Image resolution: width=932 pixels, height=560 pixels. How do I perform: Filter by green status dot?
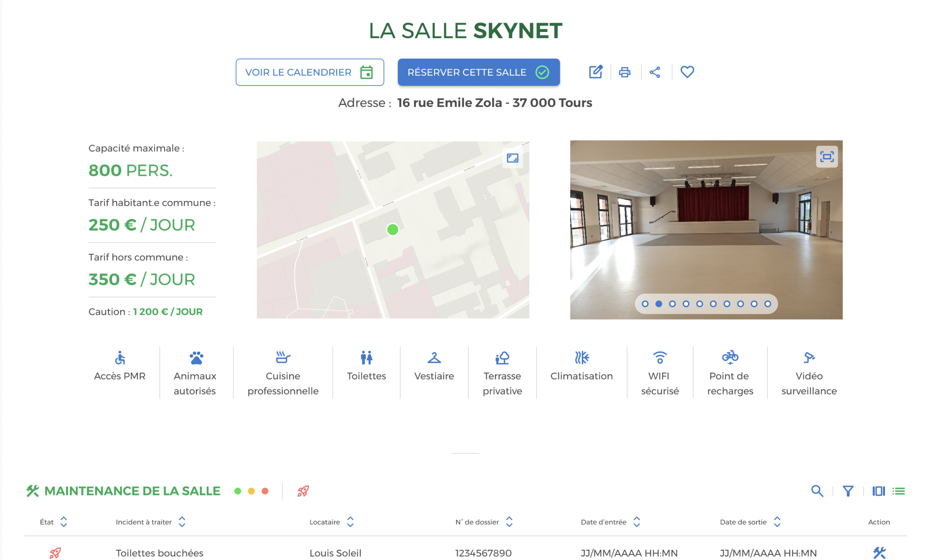pyautogui.click(x=238, y=491)
